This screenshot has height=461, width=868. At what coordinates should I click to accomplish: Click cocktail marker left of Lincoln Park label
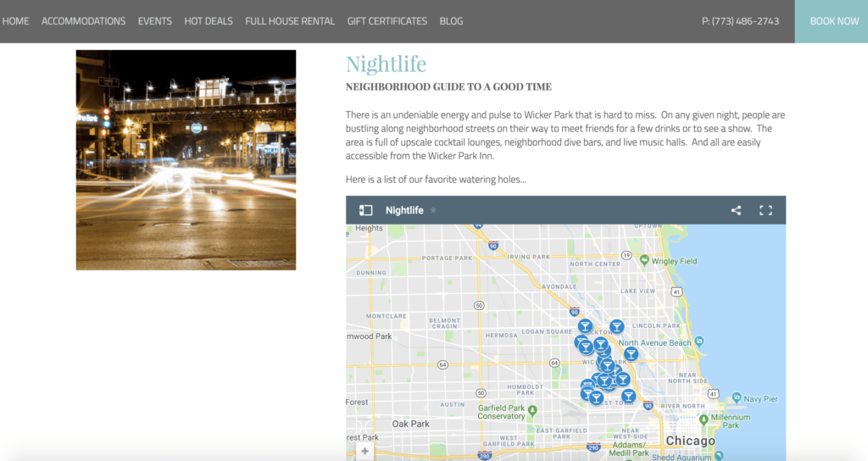pos(617,327)
